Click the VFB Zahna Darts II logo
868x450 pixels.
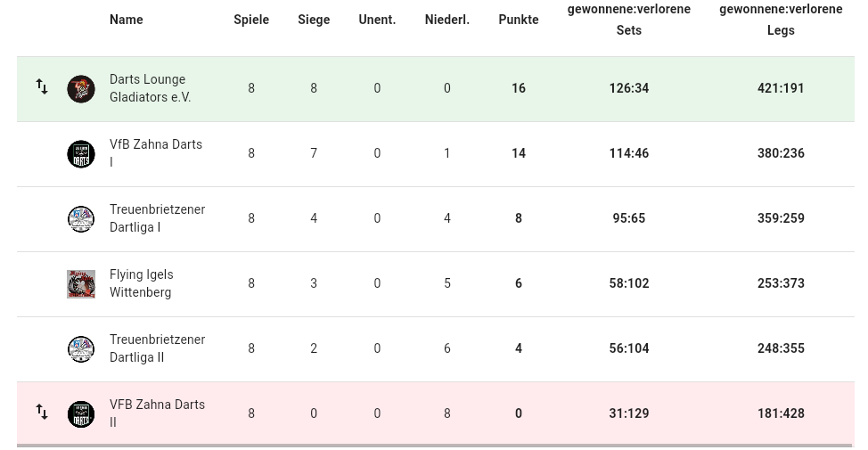click(x=81, y=414)
